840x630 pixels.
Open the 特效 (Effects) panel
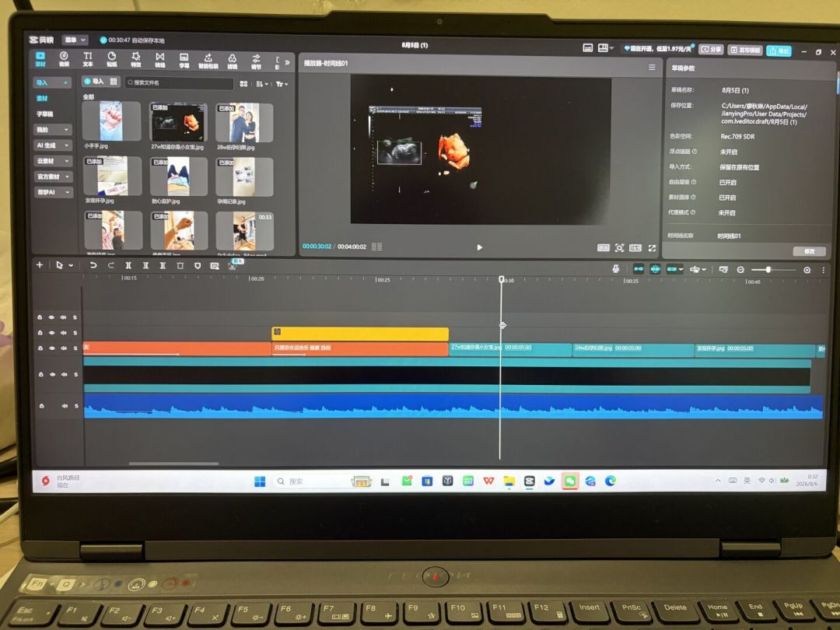(136, 59)
